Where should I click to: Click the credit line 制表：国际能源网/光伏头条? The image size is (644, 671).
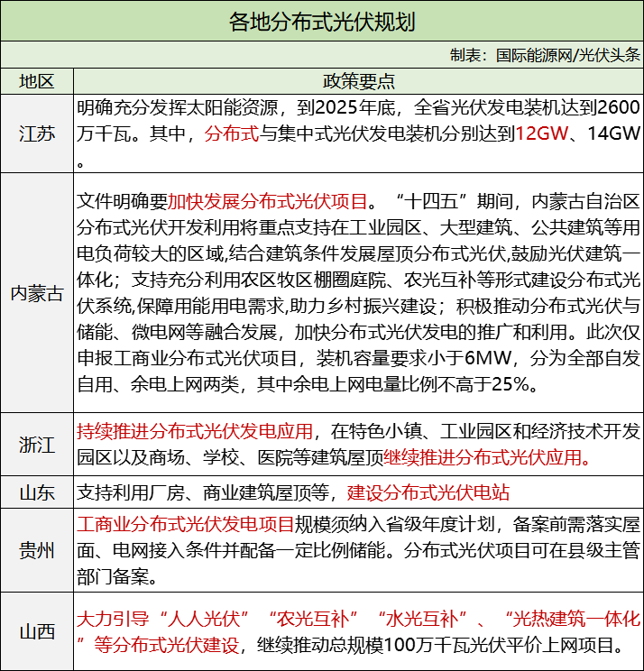[545, 55]
